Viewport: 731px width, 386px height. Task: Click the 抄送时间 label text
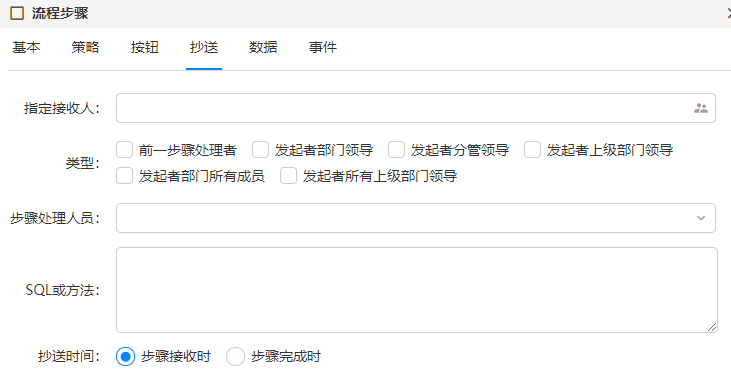69,357
